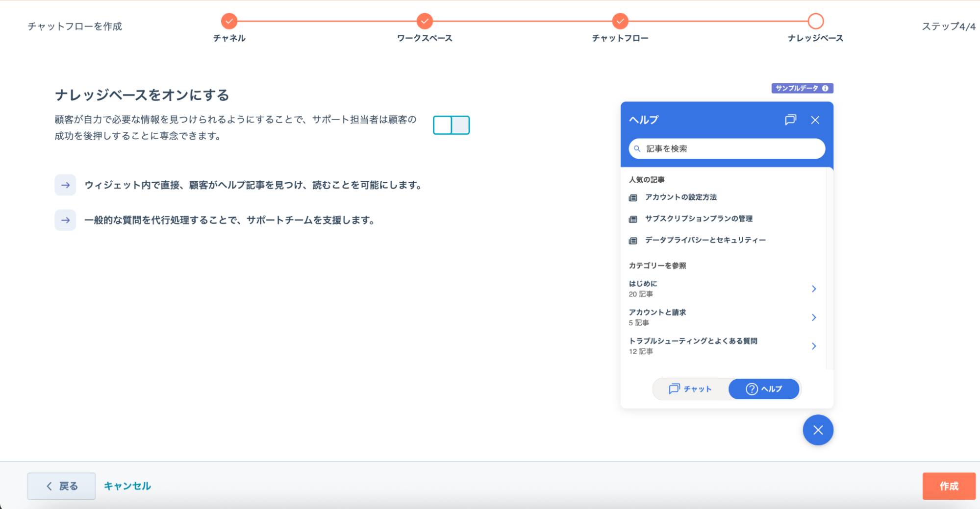Click the キャンセル link
The image size is (980, 509).
pos(127,486)
